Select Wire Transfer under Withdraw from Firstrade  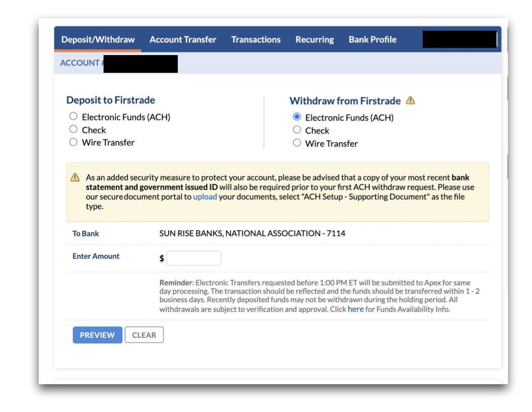click(x=297, y=143)
